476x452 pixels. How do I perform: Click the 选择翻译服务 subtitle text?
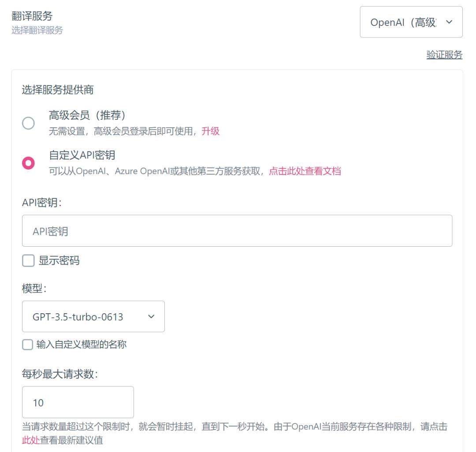click(37, 30)
